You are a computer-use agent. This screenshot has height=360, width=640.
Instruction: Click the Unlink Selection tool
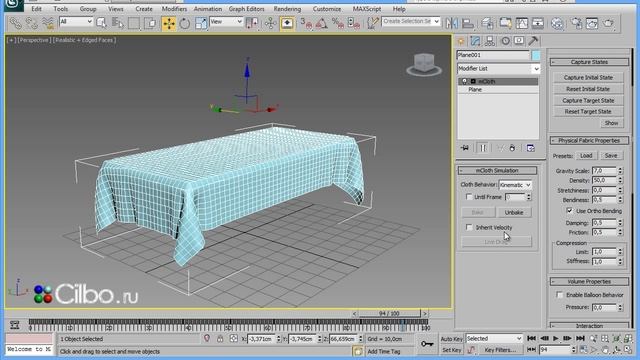31,23
